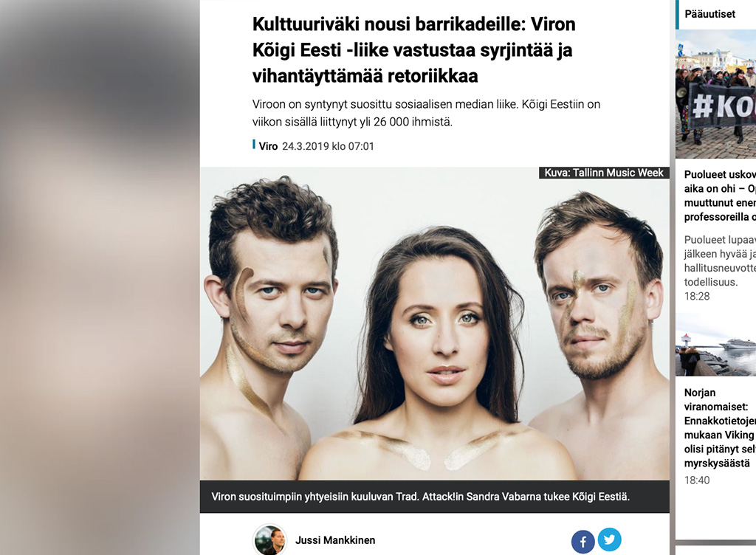The width and height of the screenshot is (756, 555).
Task: Open the cruise ship news thumbnail
Action: 715,345
